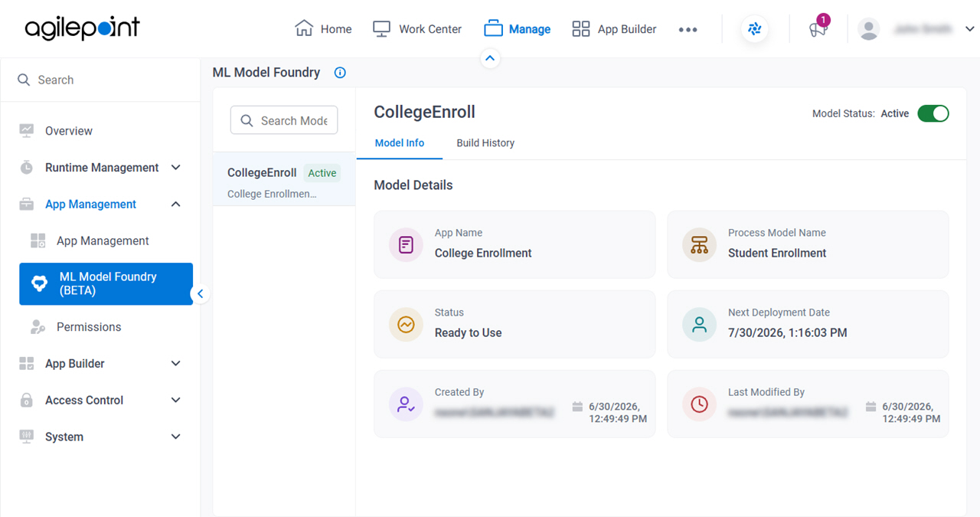Expand App Builder sidebar chevron

pyautogui.click(x=175, y=364)
